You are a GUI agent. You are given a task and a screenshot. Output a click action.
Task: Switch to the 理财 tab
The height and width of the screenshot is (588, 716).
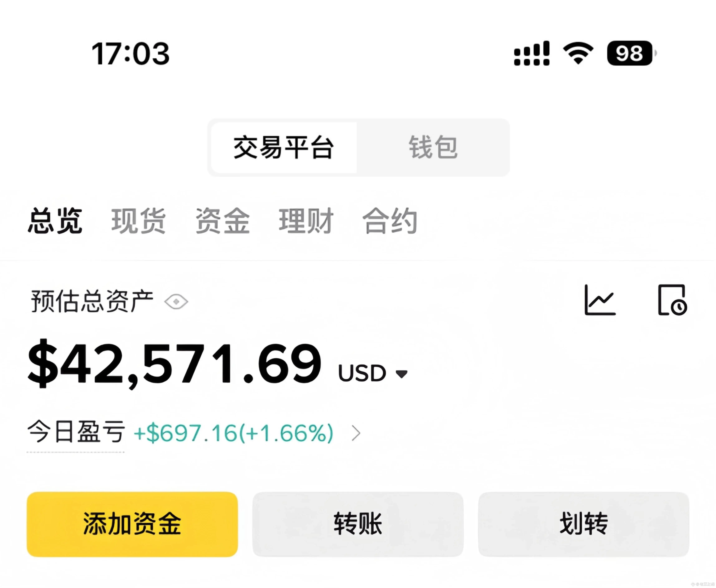pyautogui.click(x=306, y=221)
